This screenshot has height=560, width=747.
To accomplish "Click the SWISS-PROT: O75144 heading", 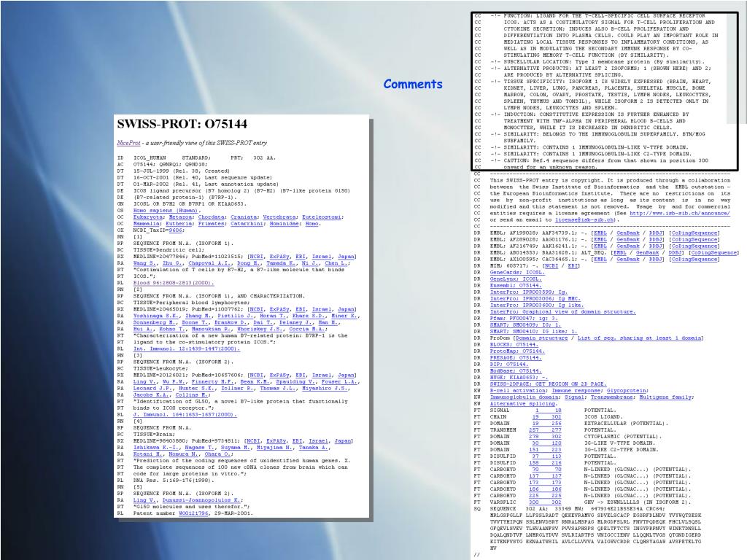I will coord(182,124).
